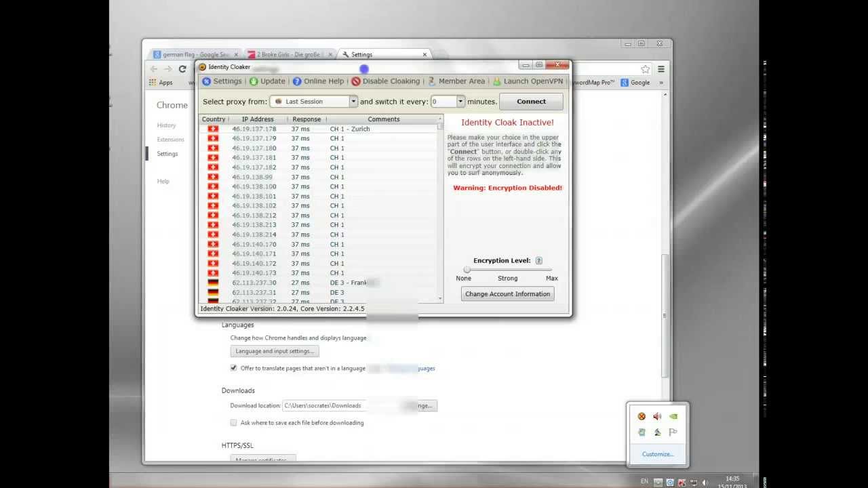Open Online Help from the toolbar

[x=318, y=81]
